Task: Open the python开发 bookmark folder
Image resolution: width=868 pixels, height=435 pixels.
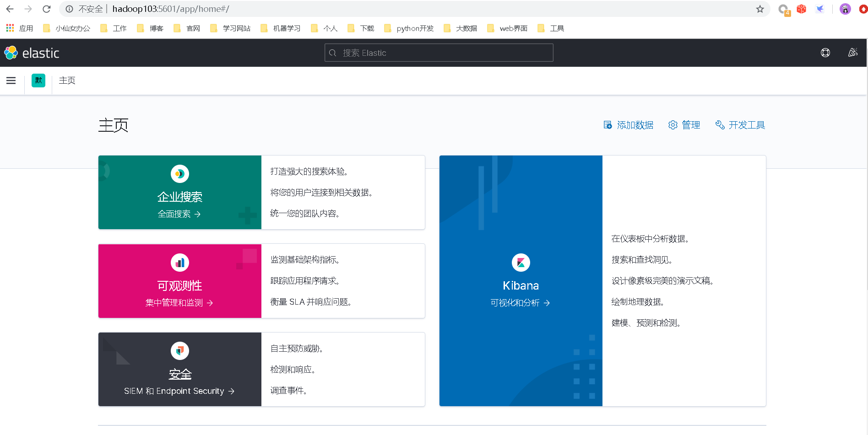Action: pyautogui.click(x=409, y=28)
